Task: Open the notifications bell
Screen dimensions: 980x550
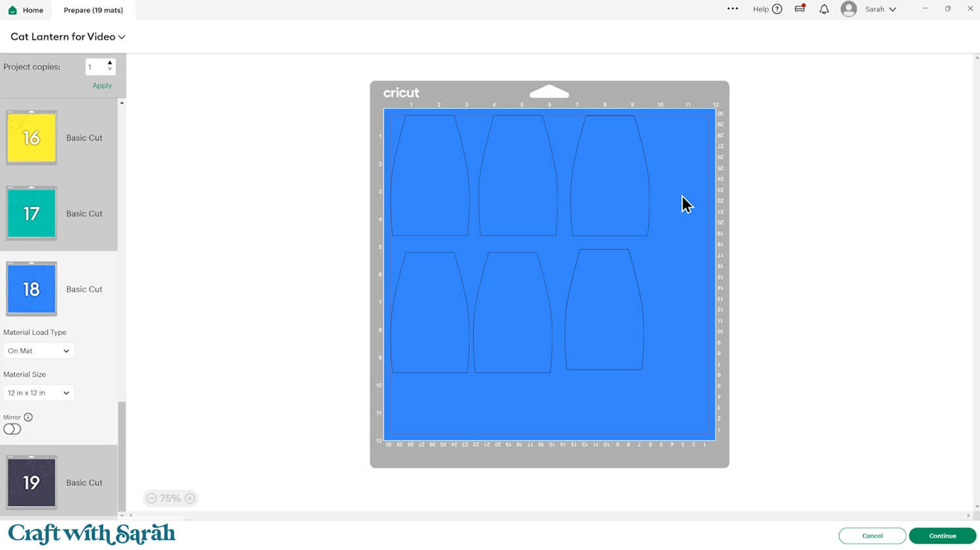Action: 824,9
